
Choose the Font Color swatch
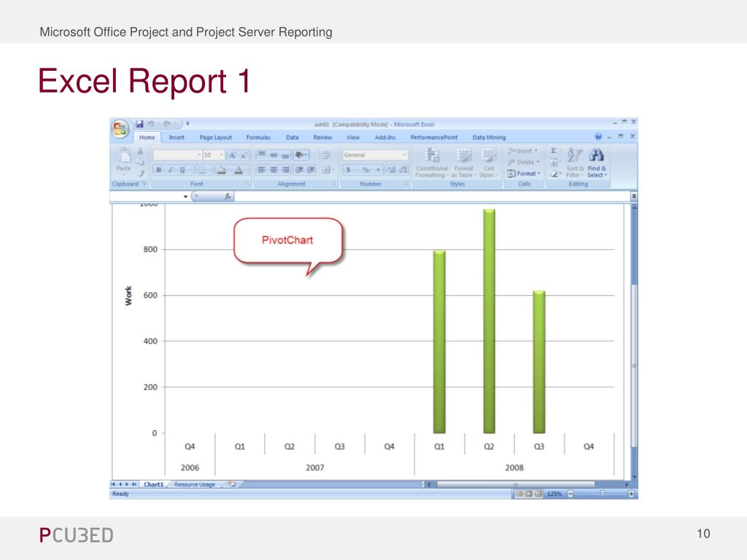(239, 170)
